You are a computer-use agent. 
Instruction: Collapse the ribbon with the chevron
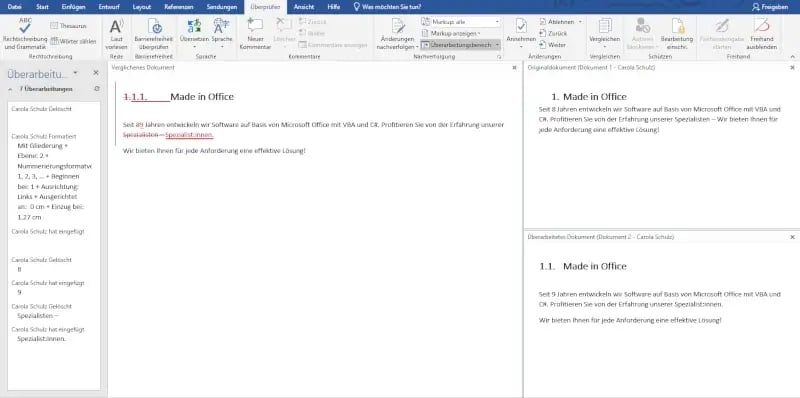[792, 57]
